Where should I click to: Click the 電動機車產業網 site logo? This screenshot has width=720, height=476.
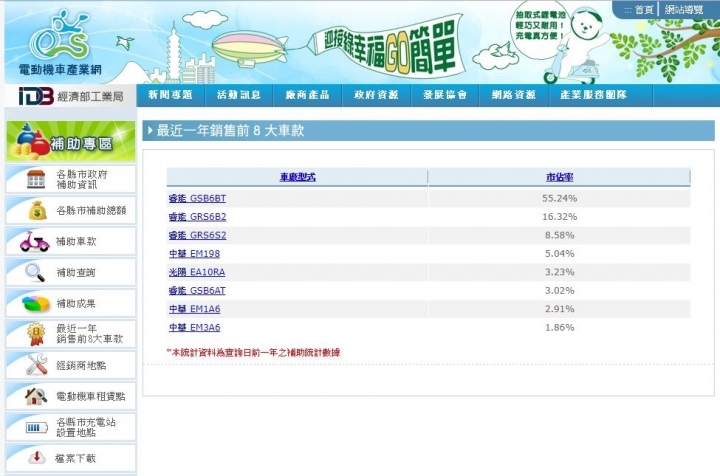pos(60,45)
